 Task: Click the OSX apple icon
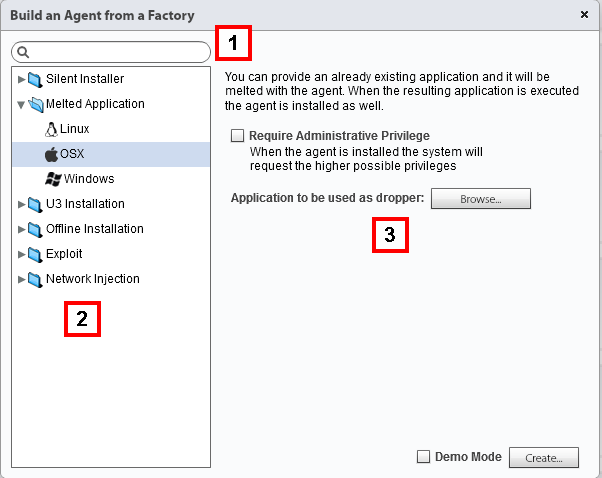pyautogui.click(x=52, y=154)
